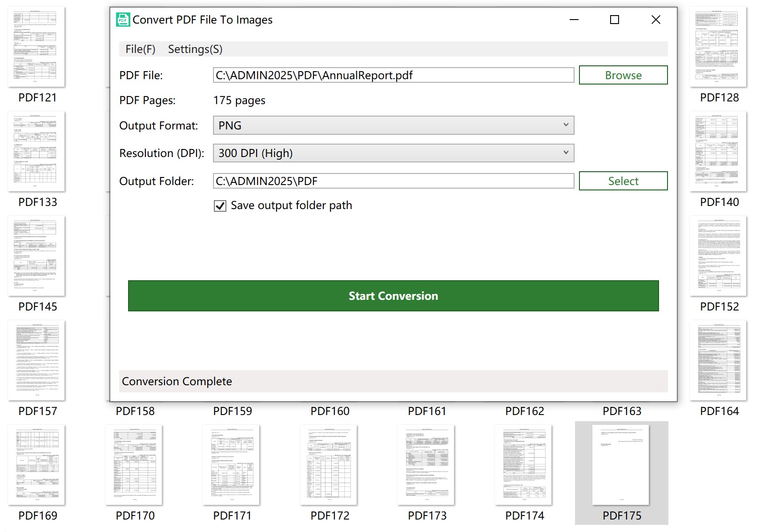Click the PDF159 file name label
760x532 pixels.
coord(233,411)
